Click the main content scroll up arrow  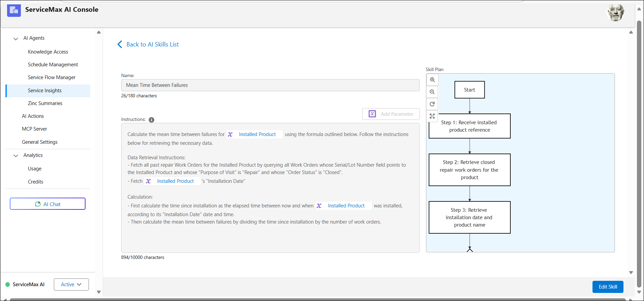pos(631,32)
